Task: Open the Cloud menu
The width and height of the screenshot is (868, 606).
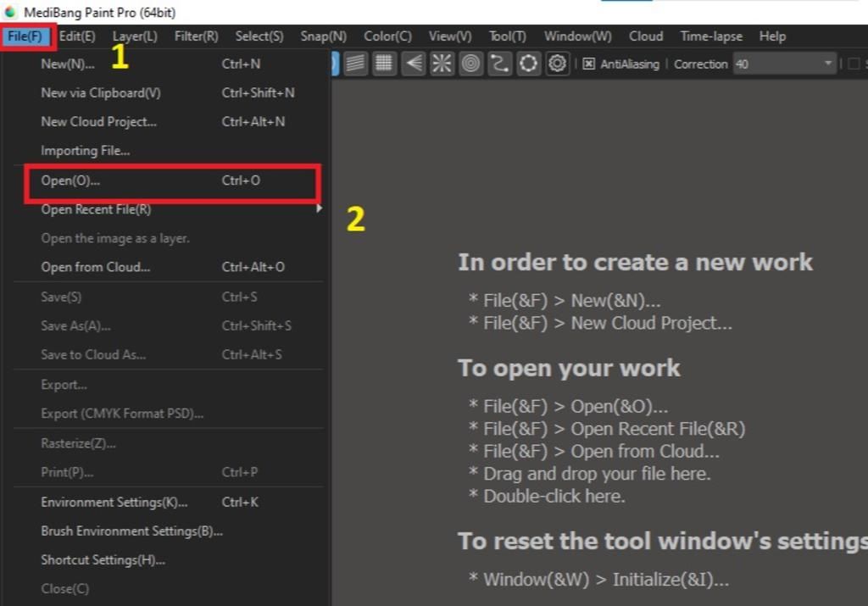Action: [645, 36]
